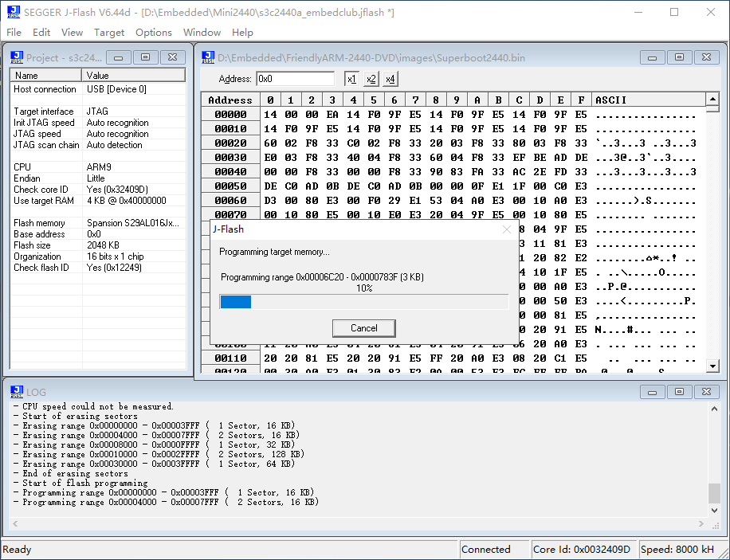The width and height of the screenshot is (730, 560).
Task: Set data view width to x4
Action: (391, 79)
